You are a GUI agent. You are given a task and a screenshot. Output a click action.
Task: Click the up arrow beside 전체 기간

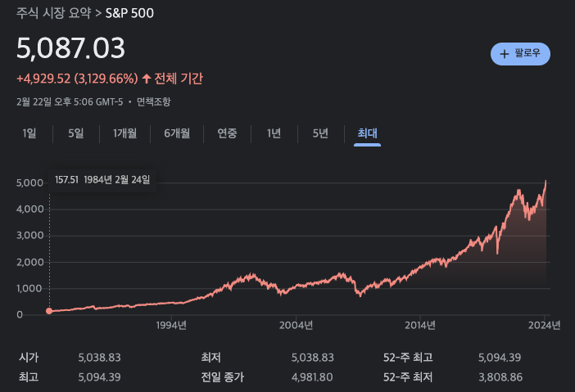[x=147, y=79]
